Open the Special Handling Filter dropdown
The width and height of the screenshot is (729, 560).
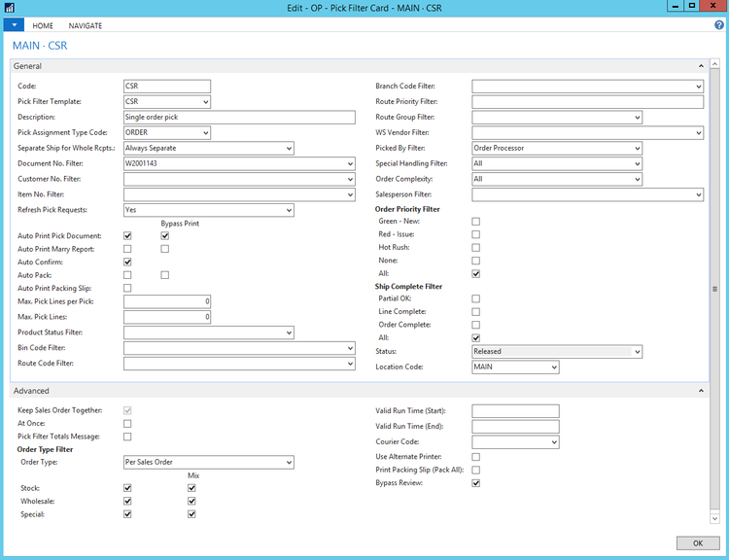pos(638,163)
